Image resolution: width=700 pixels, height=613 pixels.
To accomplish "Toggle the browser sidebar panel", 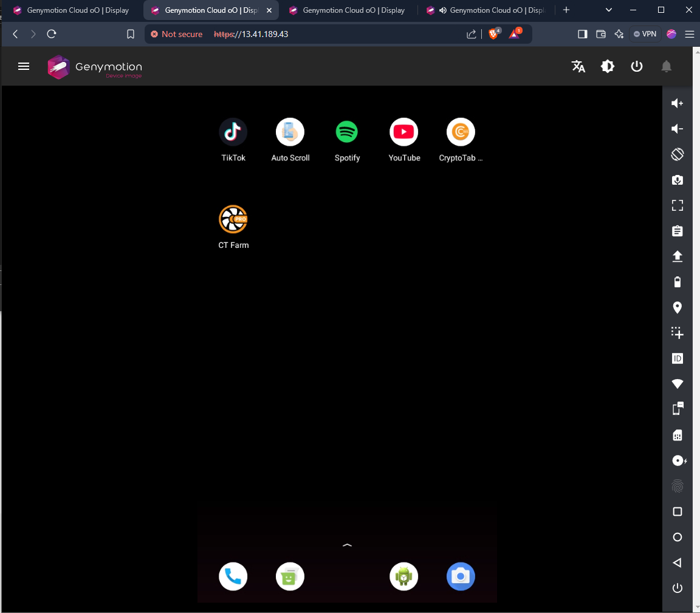I will 582,34.
